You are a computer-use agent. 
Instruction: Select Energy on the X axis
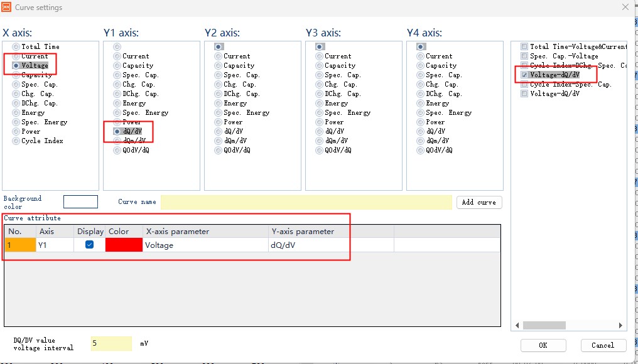16,113
